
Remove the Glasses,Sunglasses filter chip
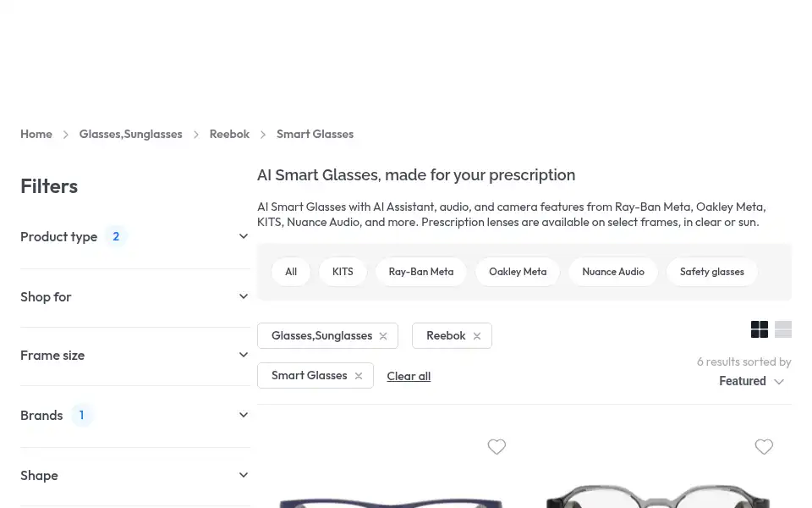383,336
